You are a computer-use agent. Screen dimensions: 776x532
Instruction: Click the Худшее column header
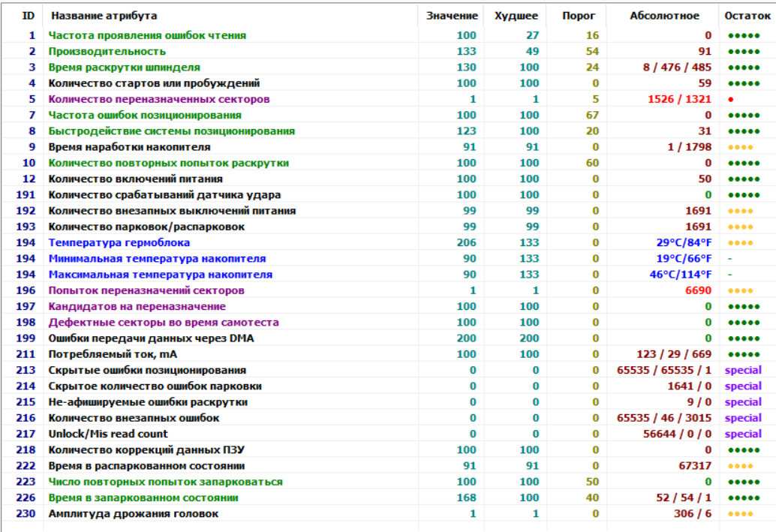pos(516,16)
